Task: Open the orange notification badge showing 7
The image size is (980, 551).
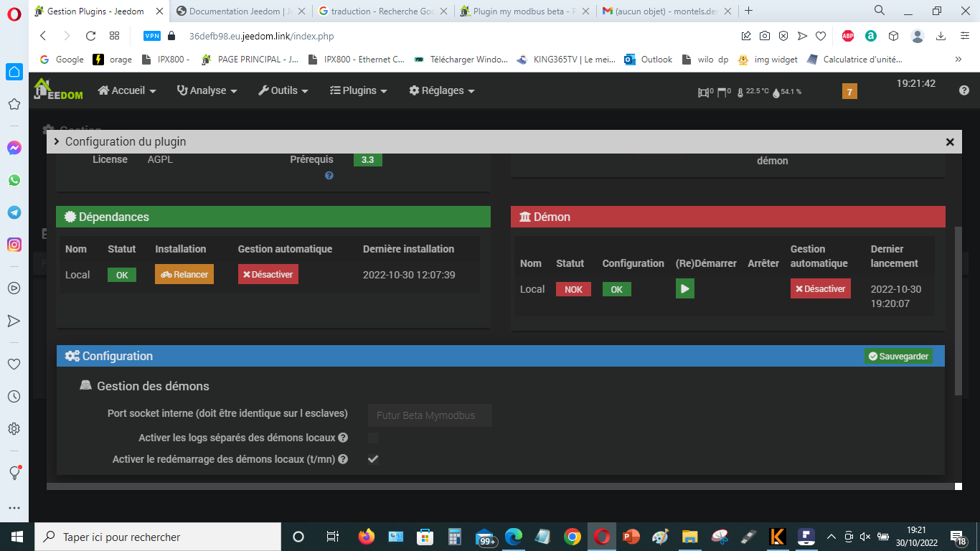Action: point(849,91)
